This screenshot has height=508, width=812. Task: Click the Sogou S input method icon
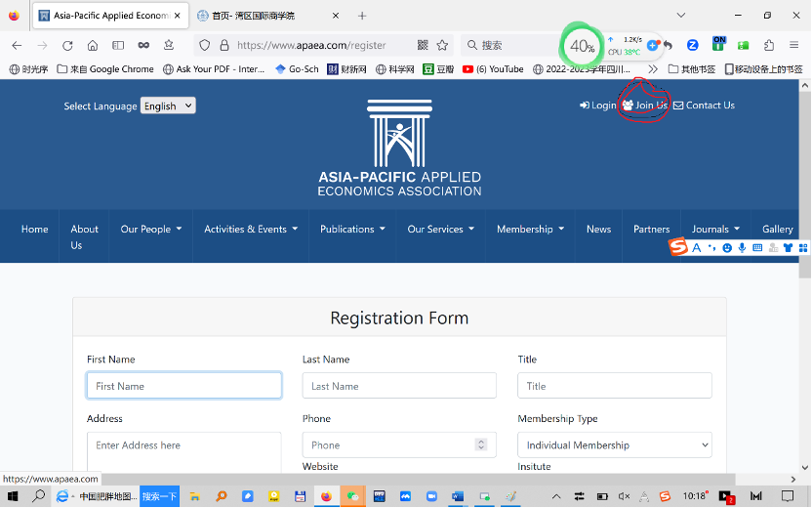[677, 248]
